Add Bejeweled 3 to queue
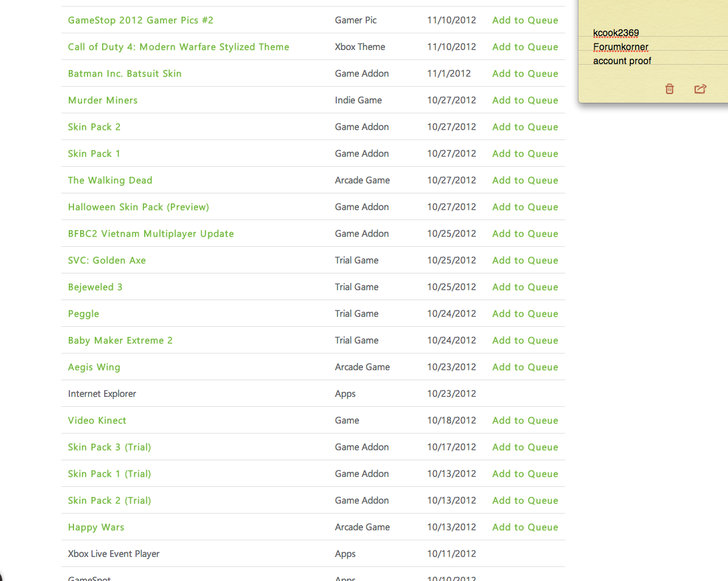 [525, 287]
